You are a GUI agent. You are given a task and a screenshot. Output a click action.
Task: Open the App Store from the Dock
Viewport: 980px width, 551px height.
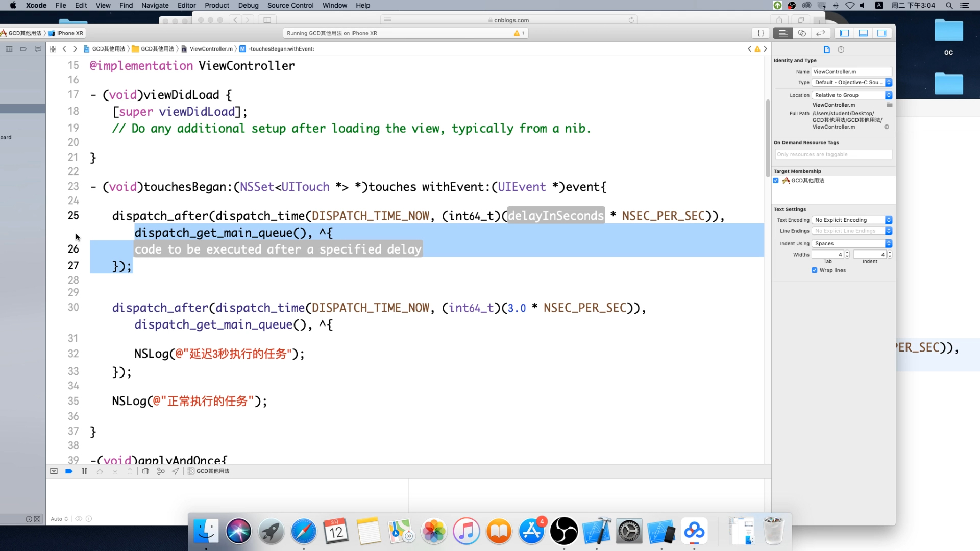(x=531, y=532)
